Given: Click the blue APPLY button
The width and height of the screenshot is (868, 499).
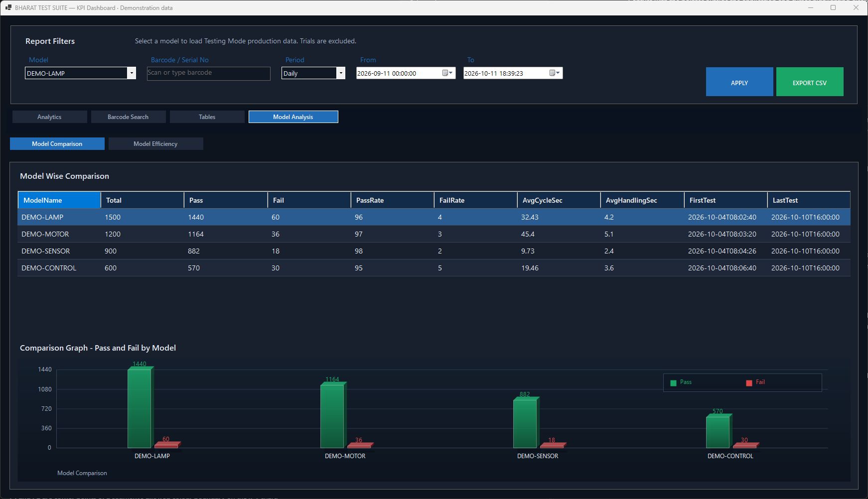Looking at the screenshot, I should pyautogui.click(x=739, y=82).
